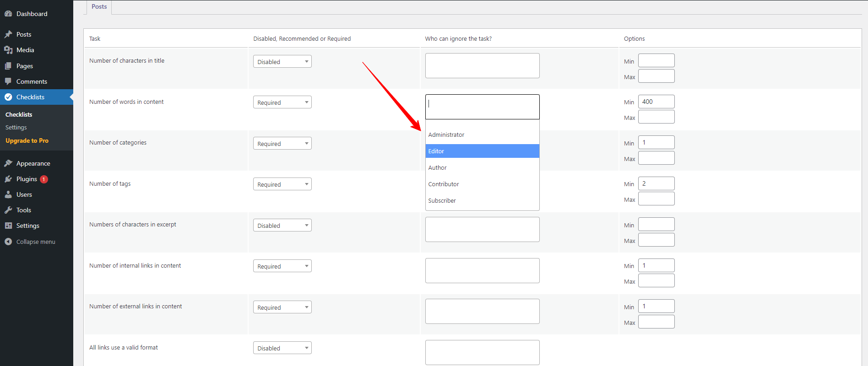Click Min field for characters in title
This screenshot has height=366, width=868.
[x=656, y=60]
